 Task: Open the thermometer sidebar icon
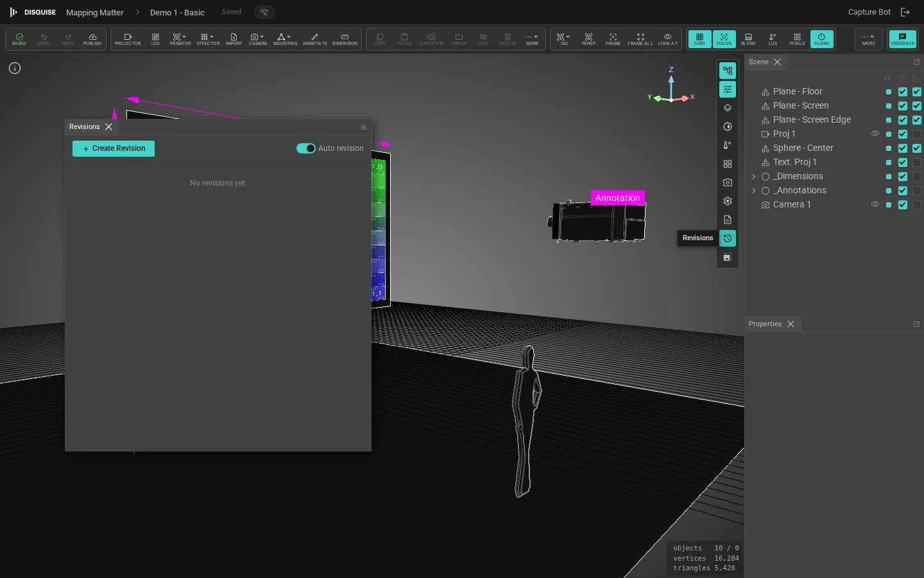[x=728, y=145]
